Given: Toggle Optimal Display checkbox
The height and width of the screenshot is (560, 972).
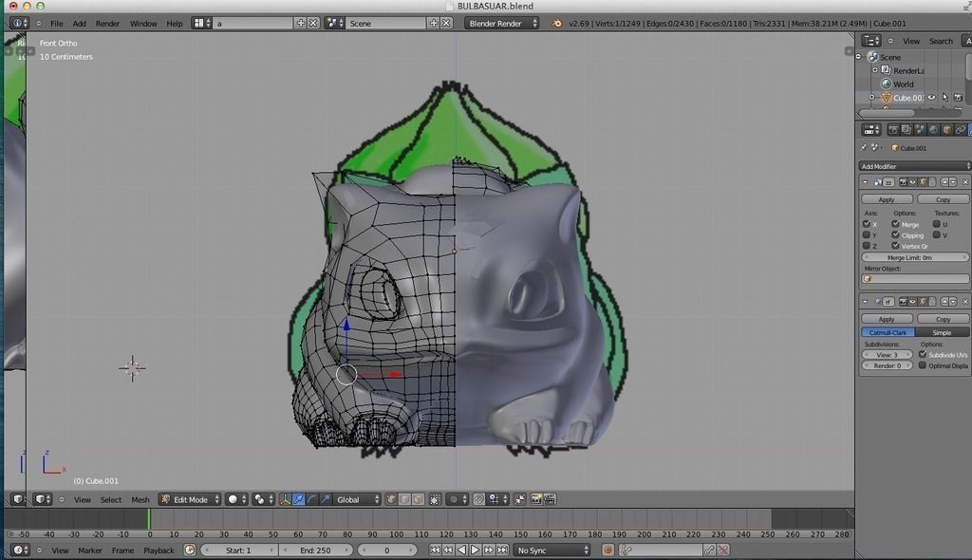Looking at the screenshot, I should 923,365.
